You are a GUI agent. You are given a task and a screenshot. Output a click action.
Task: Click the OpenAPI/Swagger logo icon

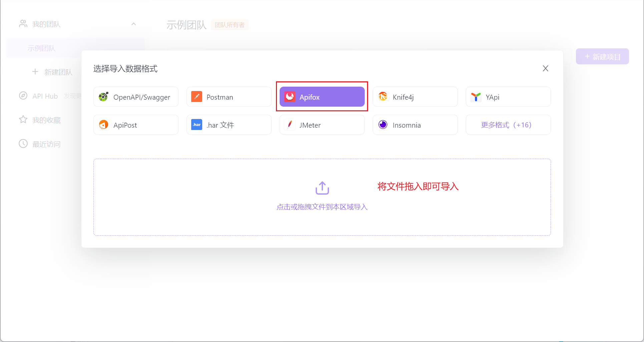pos(103,97)
